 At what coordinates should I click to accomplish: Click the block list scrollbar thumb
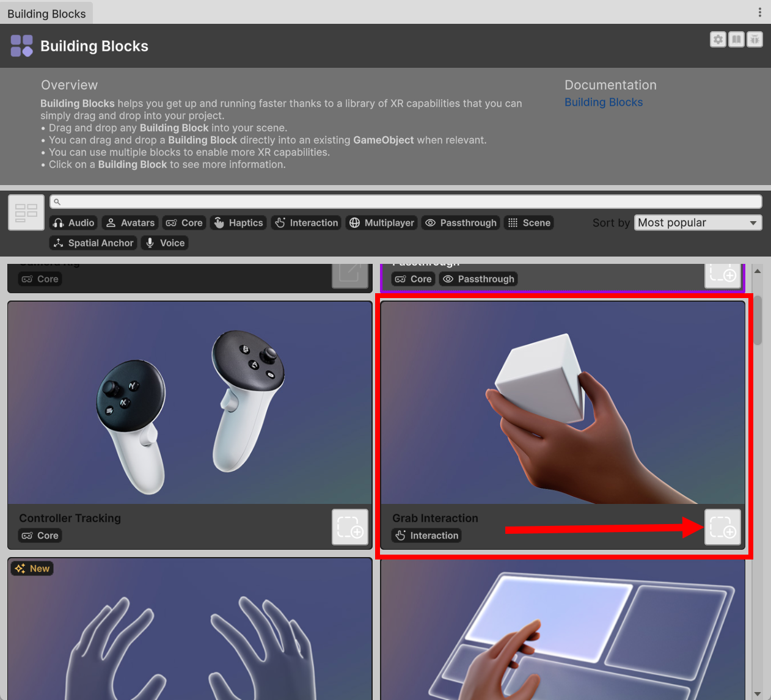pos(758,321)
